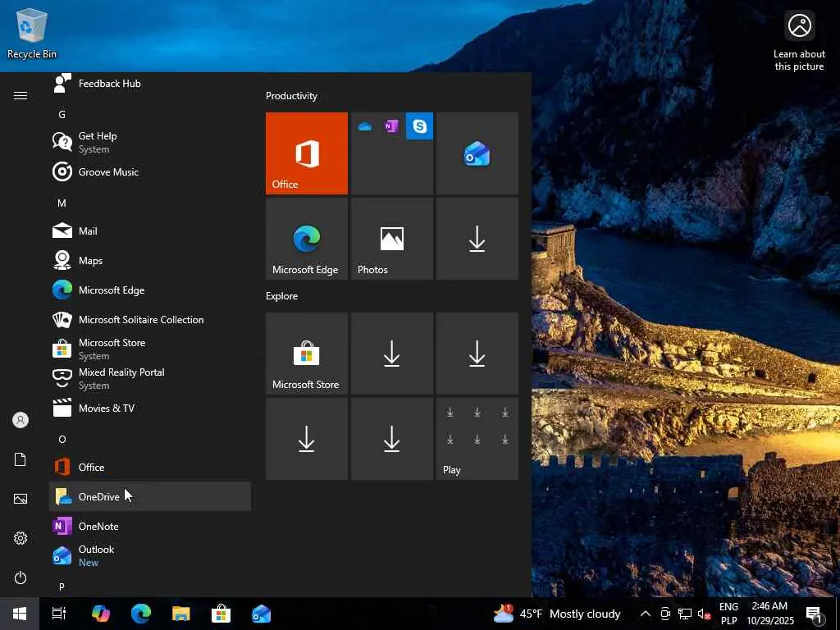This screenshot has width=840, height=630.
Task: Click the M letter section header
Action: point(62,203)
